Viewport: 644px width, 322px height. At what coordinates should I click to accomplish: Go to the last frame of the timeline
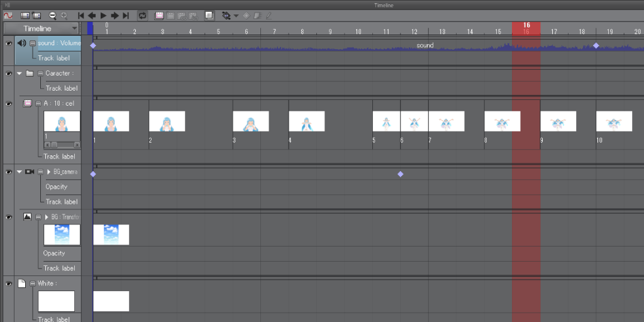[x=126, y=15]
